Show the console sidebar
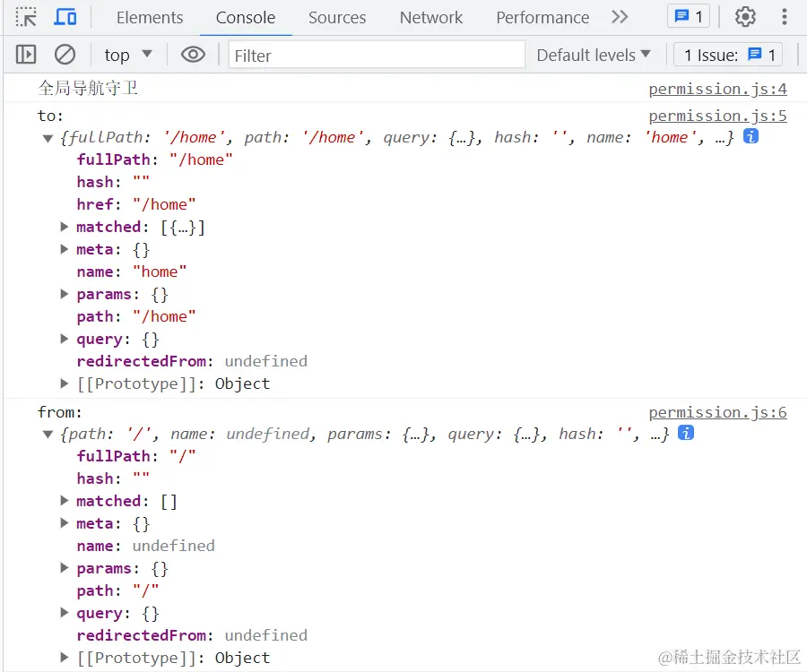807x672 pixels. tap(26, 55)
